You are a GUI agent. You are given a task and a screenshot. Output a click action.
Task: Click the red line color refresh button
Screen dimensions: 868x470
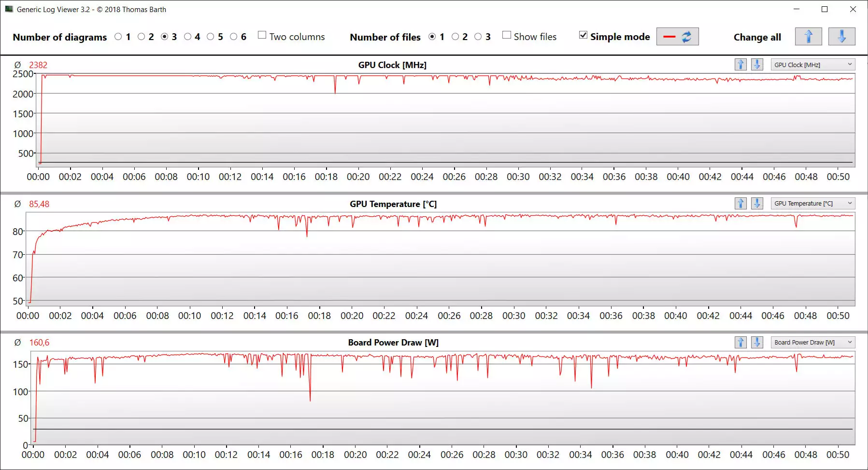677,37
